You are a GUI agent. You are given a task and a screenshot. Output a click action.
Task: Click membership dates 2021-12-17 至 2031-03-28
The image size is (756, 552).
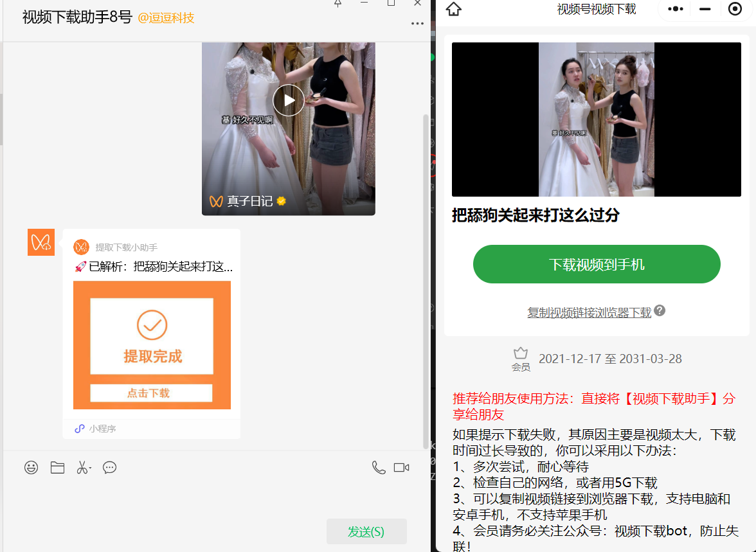click(x=610, y=359)
